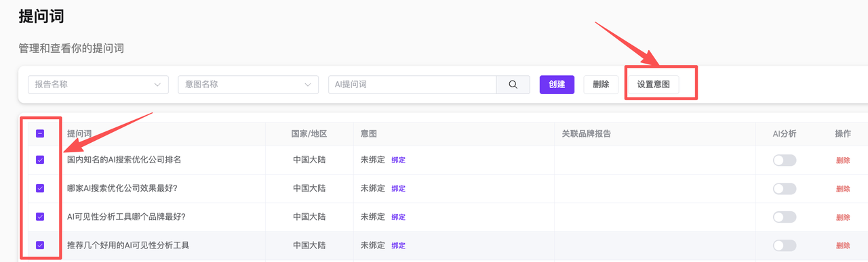Enable AI分析 for 哪家AI搜索优化公司效果最好?
The image size is (868, 262).
tap(785, 189)
